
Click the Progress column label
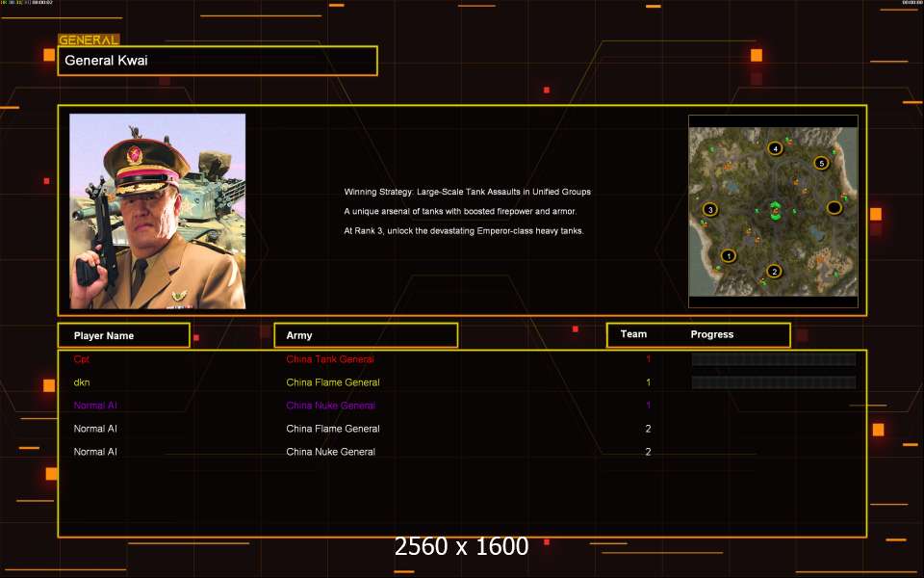(712, 334)
